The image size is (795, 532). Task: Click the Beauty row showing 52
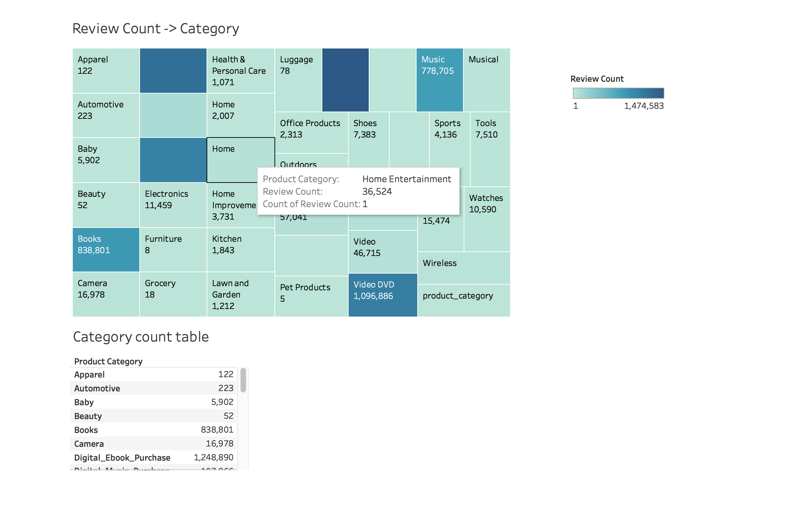point(152,416)
